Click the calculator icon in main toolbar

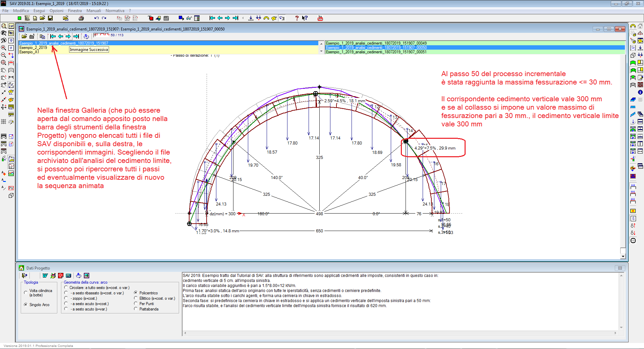(x=166, y=18)
